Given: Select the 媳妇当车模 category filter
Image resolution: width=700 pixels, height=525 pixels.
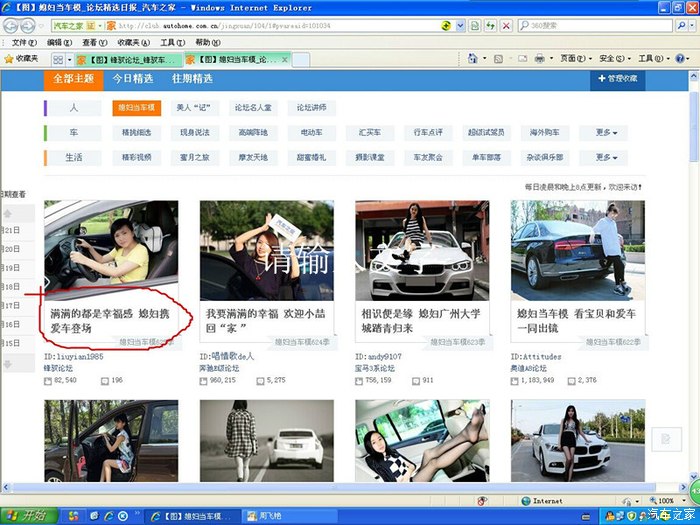Looking at the screenshot, I should click(135, 107).
